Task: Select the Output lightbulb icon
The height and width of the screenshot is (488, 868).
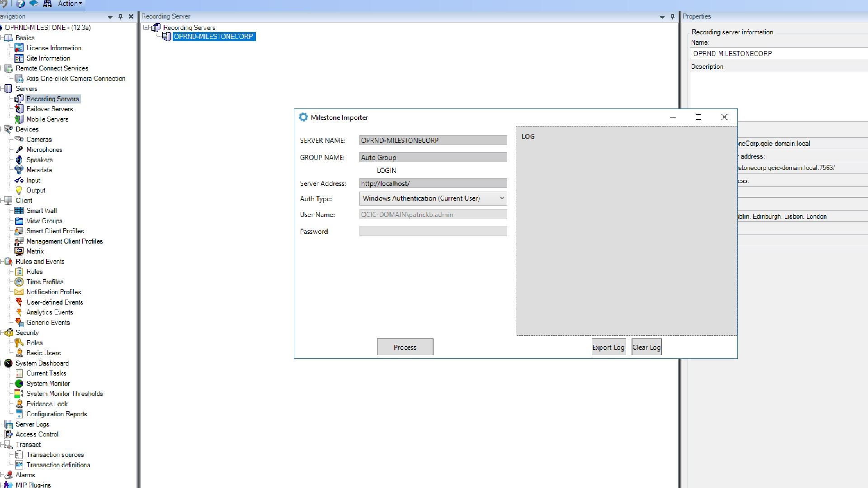Action: (x=19, y=190)
